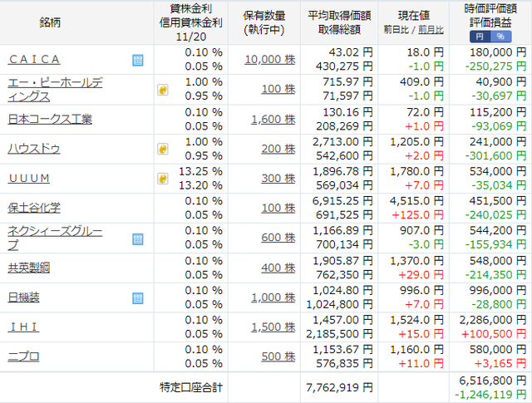Click 100 株 link for 保土谷化学

(x=278, y=208)
